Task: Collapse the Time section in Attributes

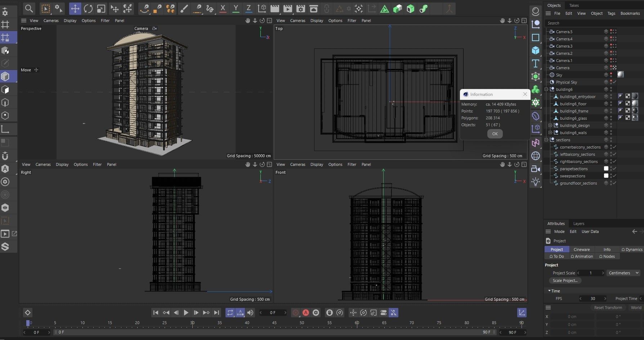Action: (549, 291)
